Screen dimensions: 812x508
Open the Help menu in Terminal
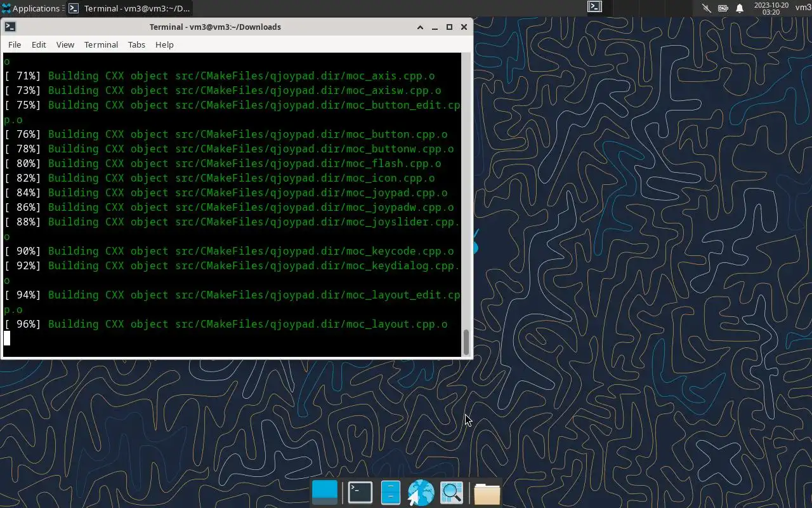pos(164,44)
